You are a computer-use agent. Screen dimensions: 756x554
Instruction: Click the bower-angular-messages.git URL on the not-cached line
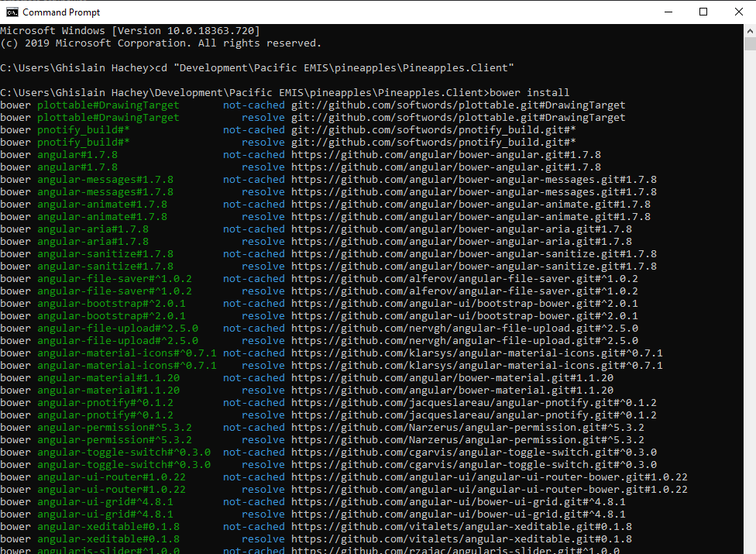pyautogui.click(x=473, y=180)
